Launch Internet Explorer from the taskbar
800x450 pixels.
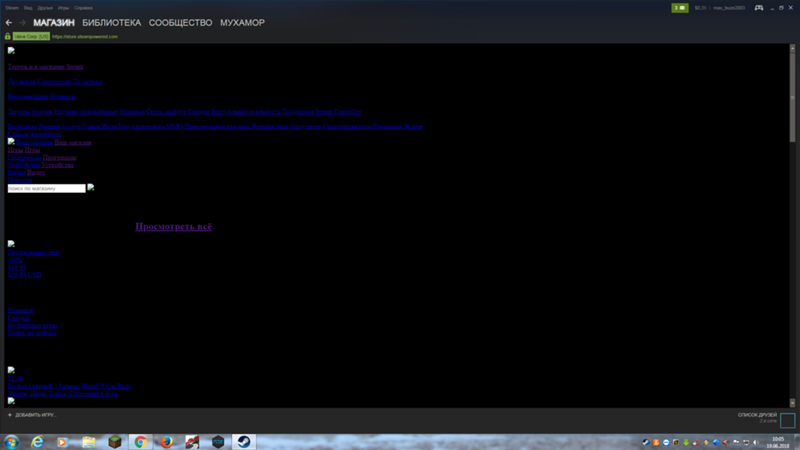click(37, 442)
